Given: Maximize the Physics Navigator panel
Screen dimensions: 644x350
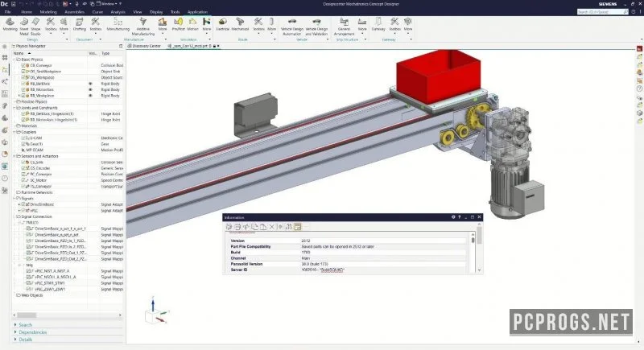Looking at the screenshot, I should pos(120,46).
